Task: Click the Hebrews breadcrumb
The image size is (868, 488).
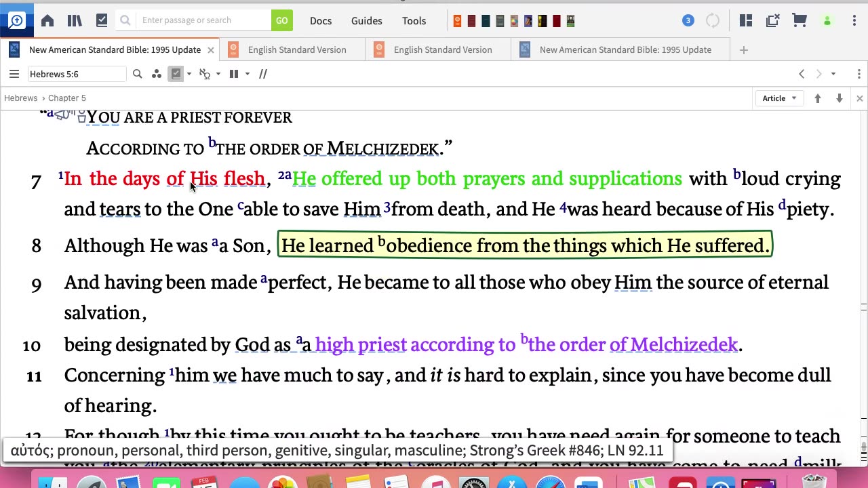Action: point(20,98)
